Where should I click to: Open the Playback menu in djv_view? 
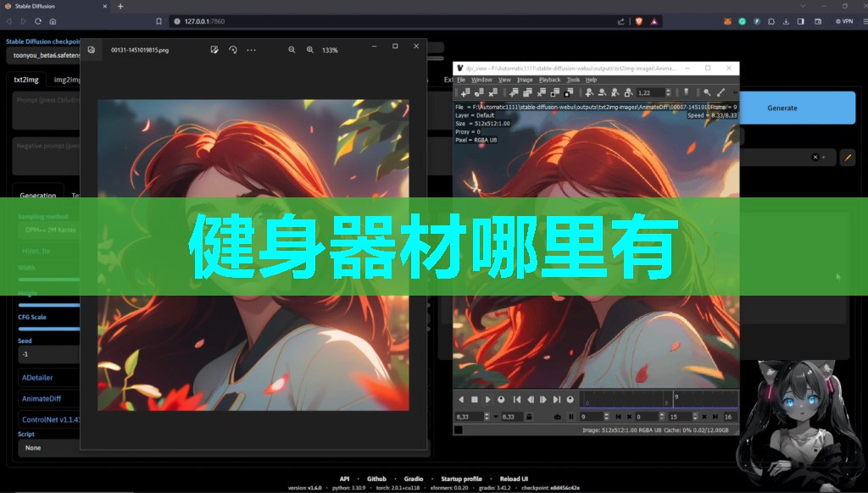[549, 80]
